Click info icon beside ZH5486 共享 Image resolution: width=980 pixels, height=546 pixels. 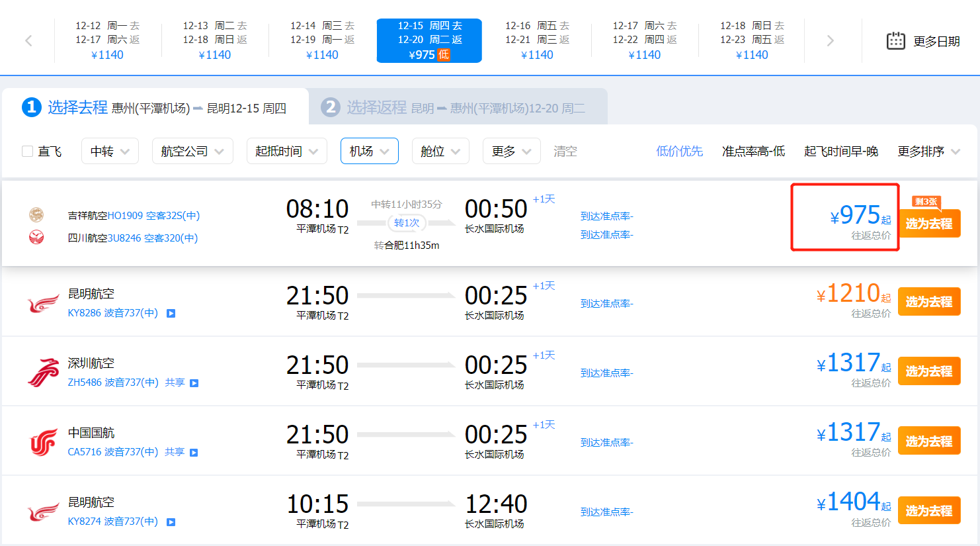click(194, 383)
